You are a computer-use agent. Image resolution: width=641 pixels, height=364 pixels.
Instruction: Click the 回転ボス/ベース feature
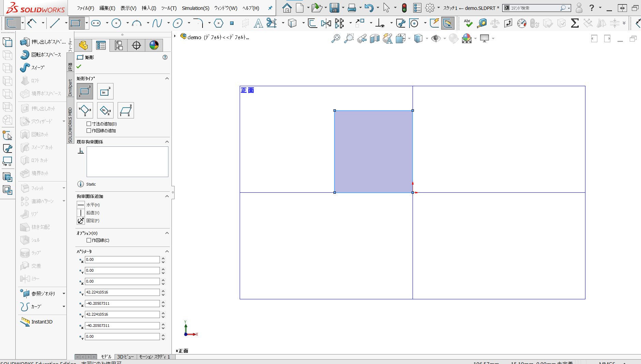click(41, 55)
